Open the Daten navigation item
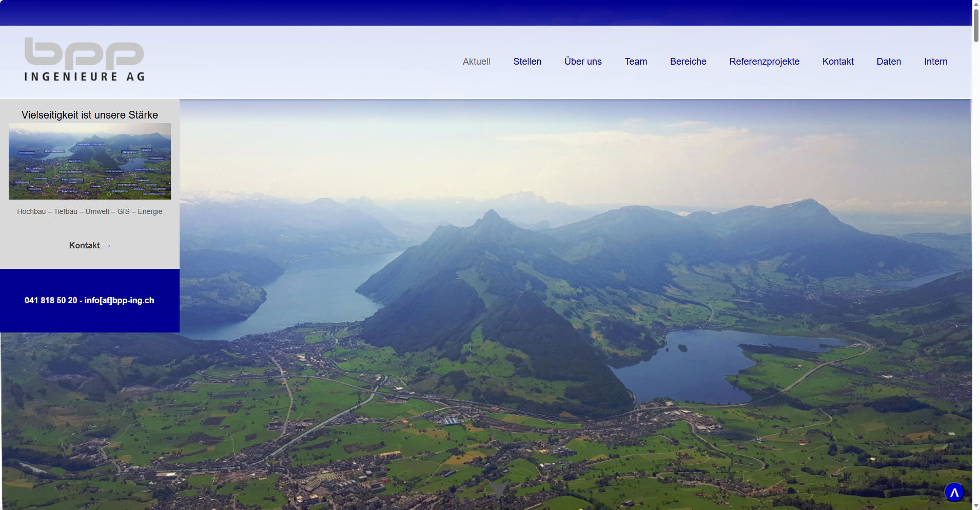The width and height of the screenshot is (980, 510). point(889,62)
